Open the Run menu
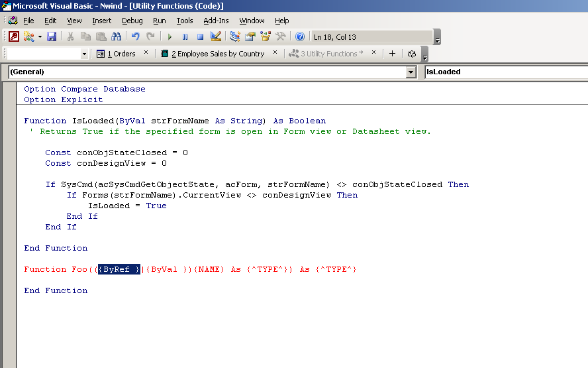This screenshot has width=588, height=368. pyautogui.click(x=160, y=21)
